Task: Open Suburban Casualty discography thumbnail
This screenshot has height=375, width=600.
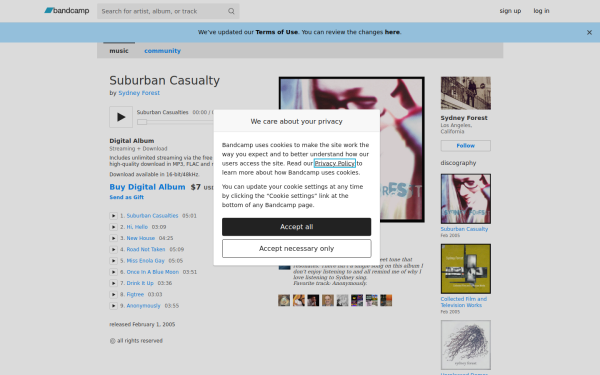Action: click(x=466, y=199)
